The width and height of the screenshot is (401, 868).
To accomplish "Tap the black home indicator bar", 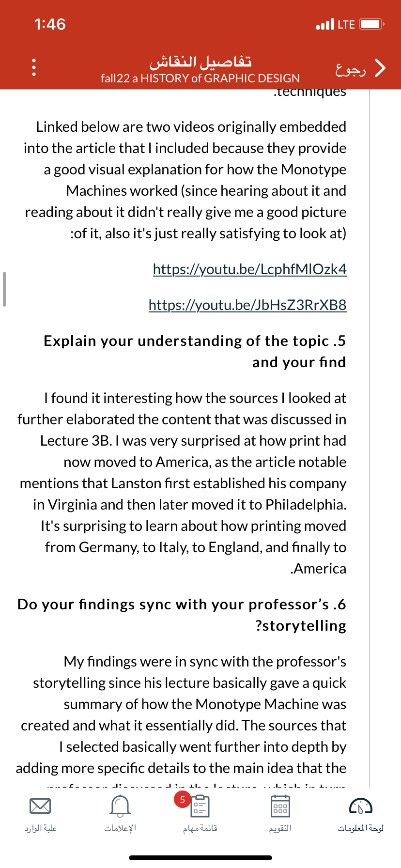I will (x=200, y=858).
